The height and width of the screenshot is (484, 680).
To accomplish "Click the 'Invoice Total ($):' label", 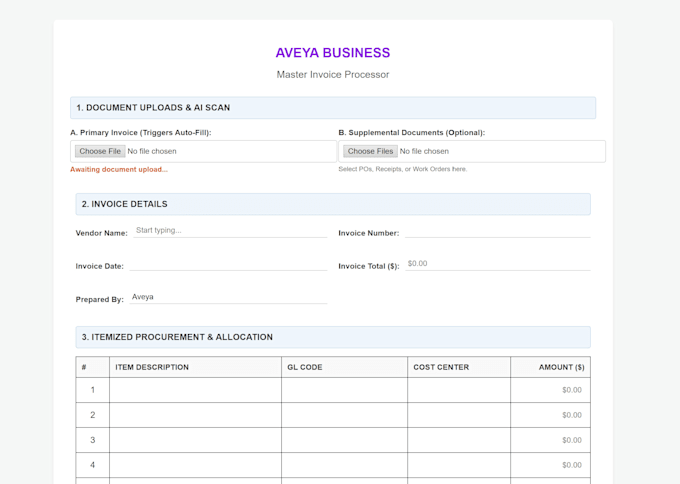I will (369, 266).
